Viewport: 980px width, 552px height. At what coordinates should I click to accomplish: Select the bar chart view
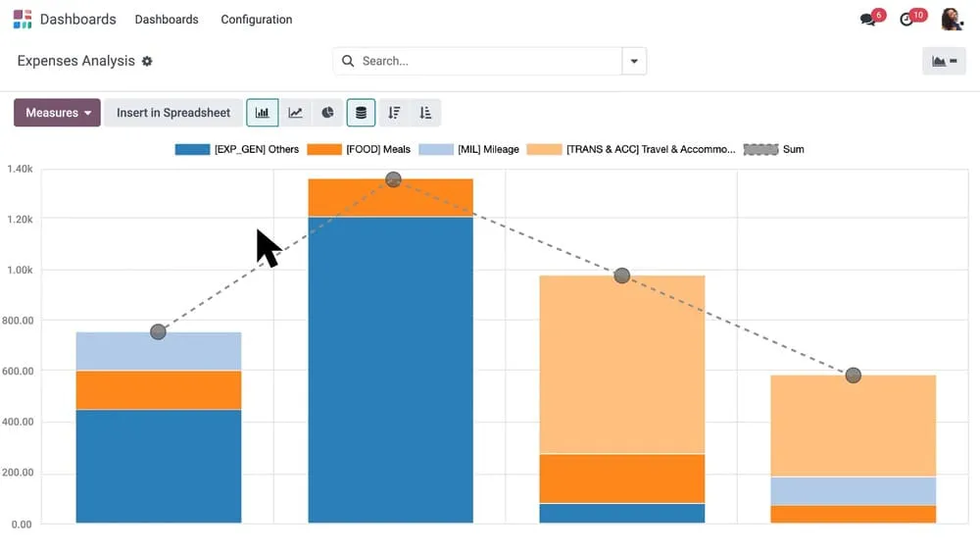[263, 113]
